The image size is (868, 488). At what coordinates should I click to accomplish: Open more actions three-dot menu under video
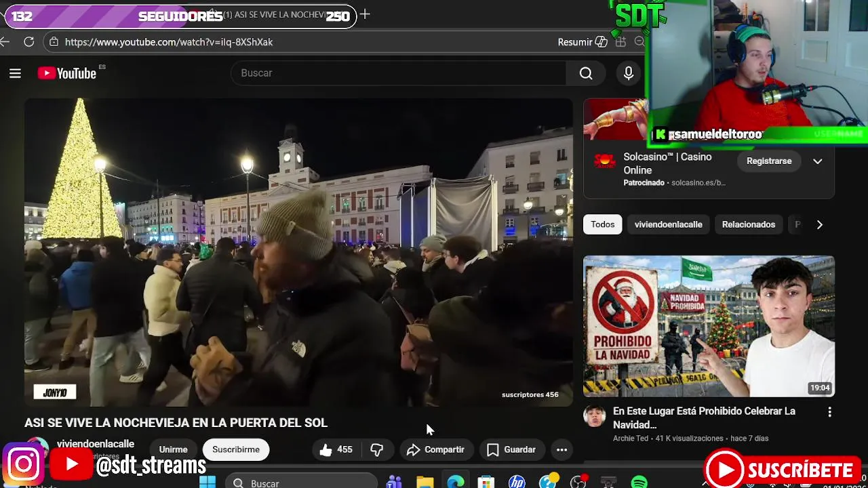(x=561, y=449)
